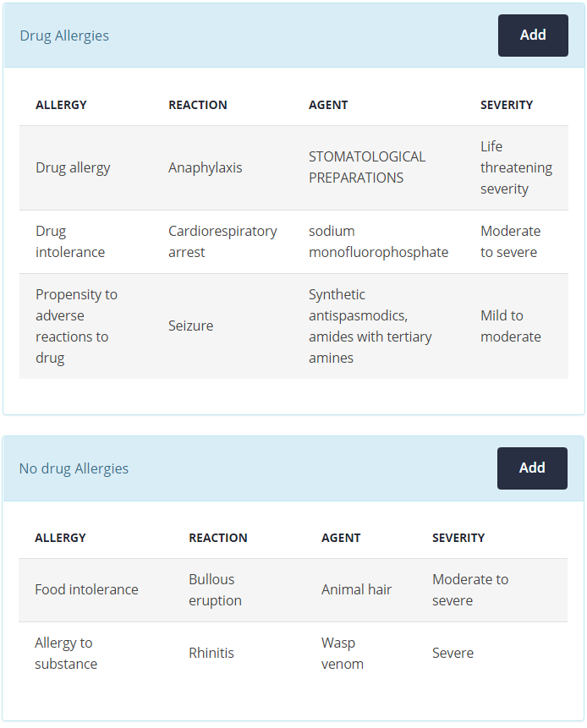Viewport: 587px width, 728px height.
Task: Select the Life threatening severity cell
Action: 515,167
